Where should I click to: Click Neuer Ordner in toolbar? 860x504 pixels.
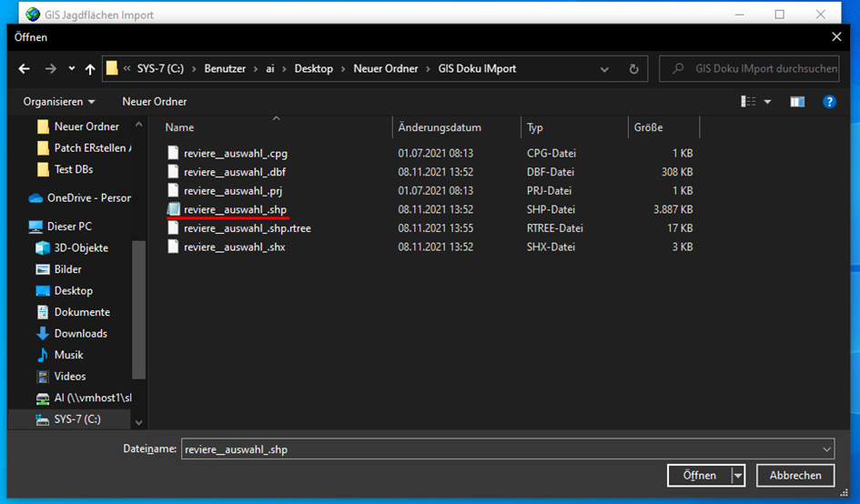pyautogui.click(x=155, y=102)
